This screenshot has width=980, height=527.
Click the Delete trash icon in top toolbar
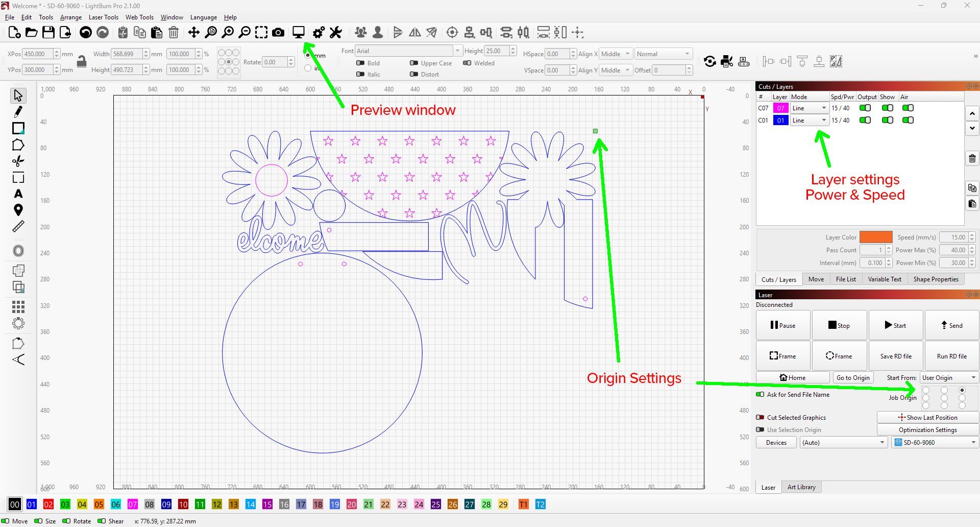(174, 33)
